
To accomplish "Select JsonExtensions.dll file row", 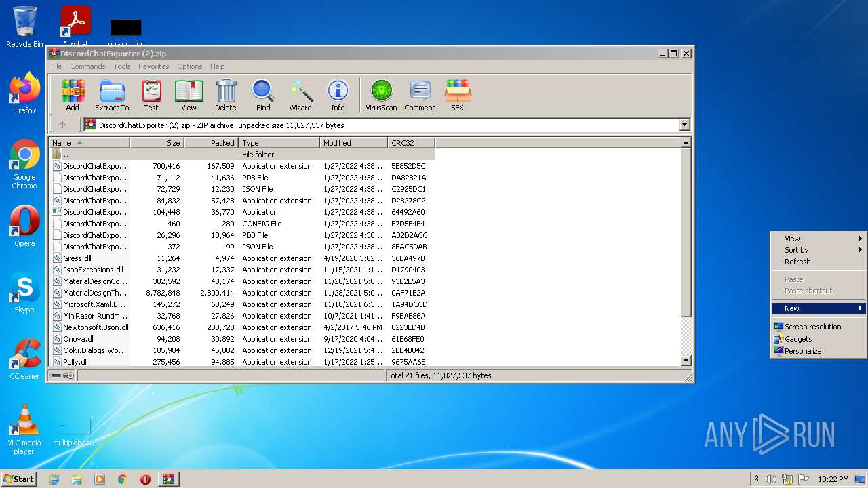I will click(242, 270).
